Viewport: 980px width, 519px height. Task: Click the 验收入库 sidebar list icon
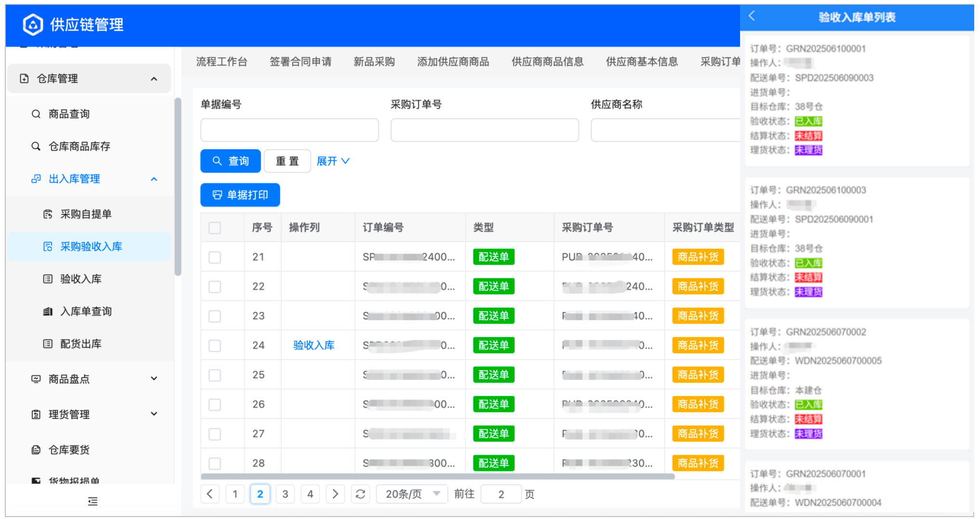pyautogui.click(x=48, y=279)
